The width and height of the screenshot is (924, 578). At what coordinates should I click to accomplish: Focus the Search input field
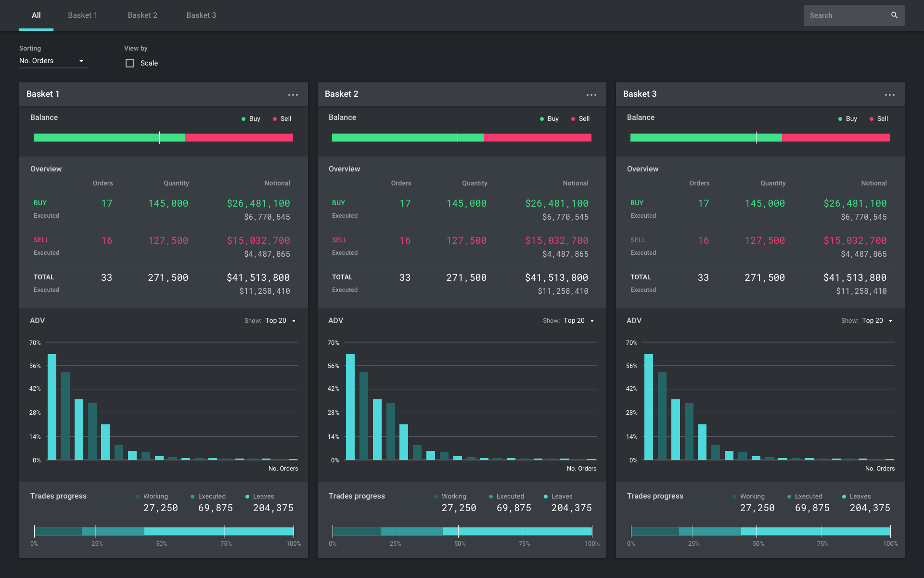845,15
